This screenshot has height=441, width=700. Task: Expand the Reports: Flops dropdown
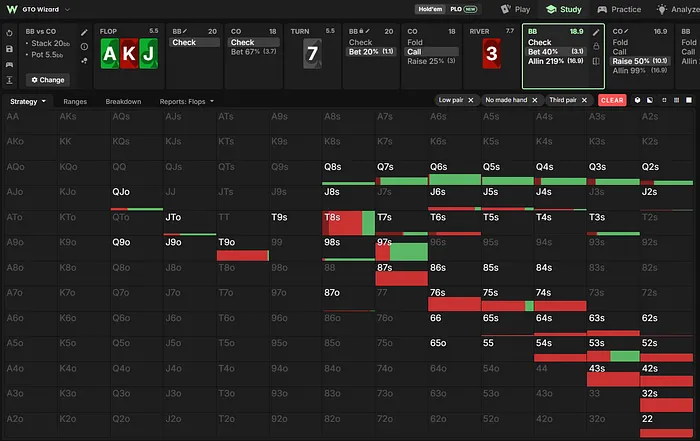(x=187, y=101)
